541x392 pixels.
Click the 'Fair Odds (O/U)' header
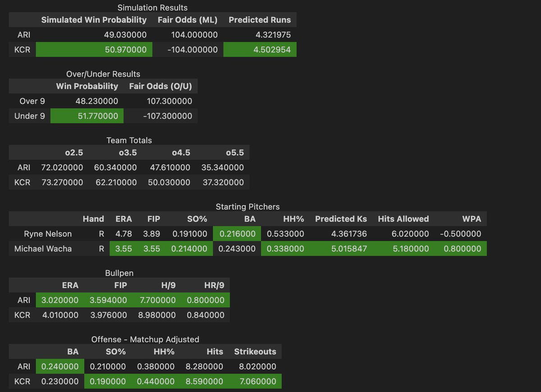tap(161, 86)
